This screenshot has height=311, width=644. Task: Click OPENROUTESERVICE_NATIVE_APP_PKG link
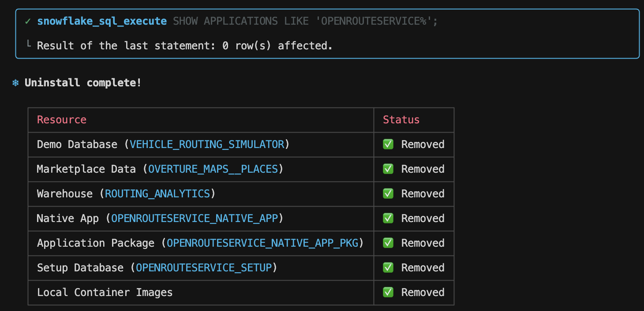[x=262, y=243]
